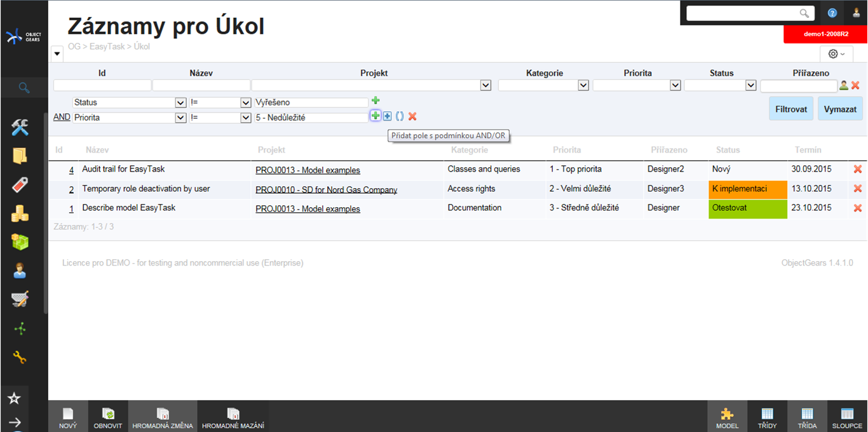The width and height of the screenshot is (868, 432).
Task: Click blue plus icon on Priorita condition row
Action: click(387, 116)
